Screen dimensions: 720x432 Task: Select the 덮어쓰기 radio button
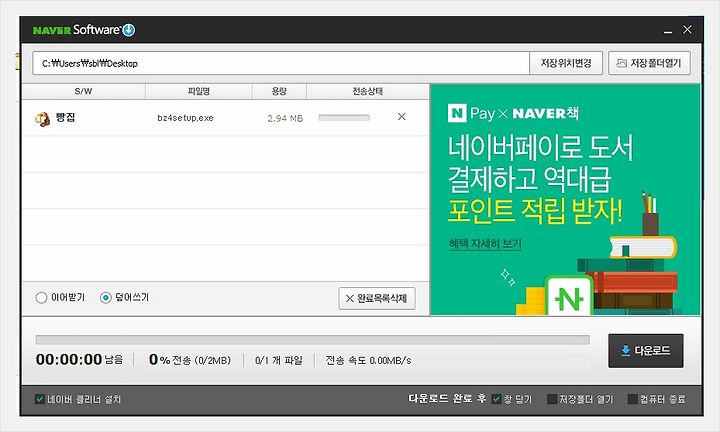pos(106,298)
